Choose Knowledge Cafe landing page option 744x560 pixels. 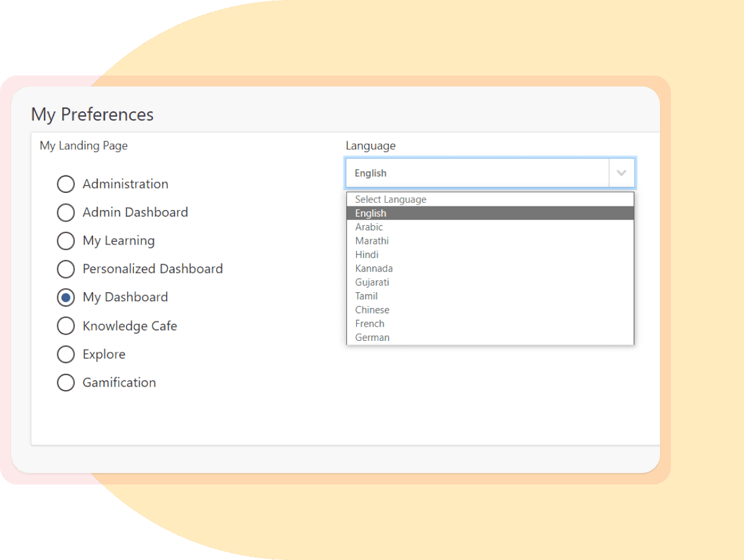(66, 326)
